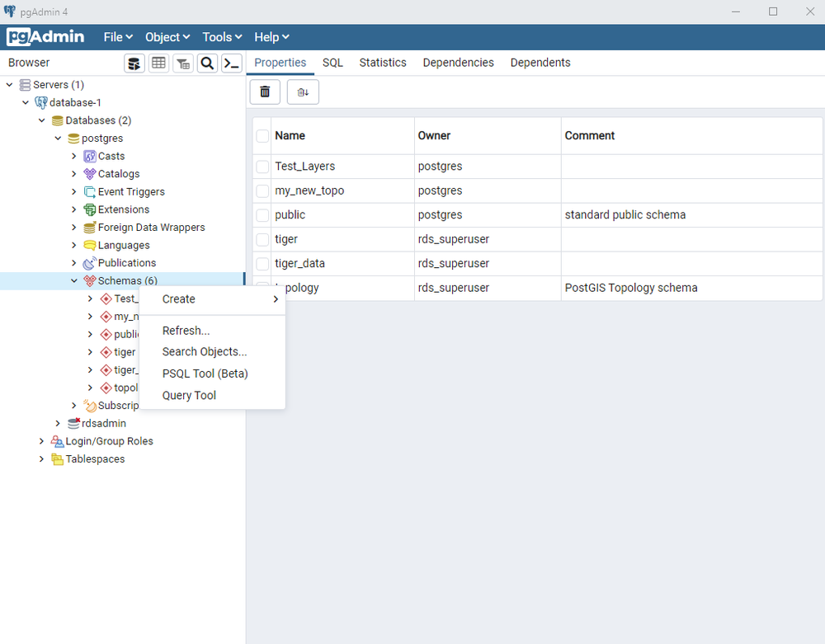Choose Refresh... from the context menu
The image size is (825, 644).
point(213,331)
